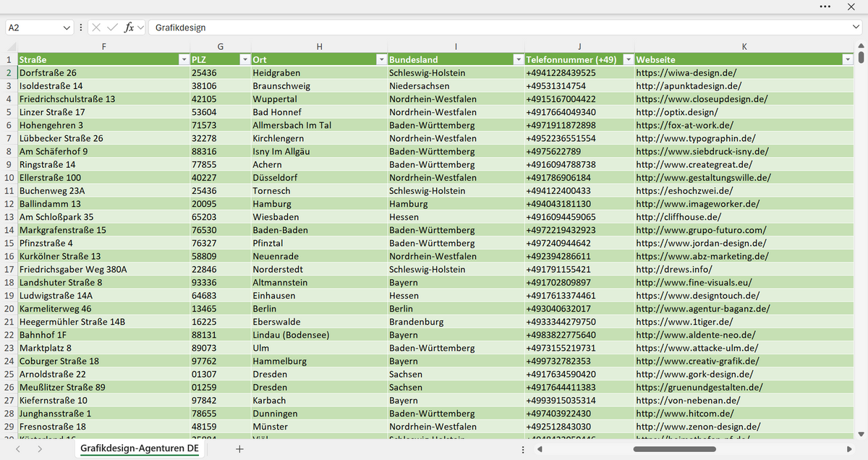This screenshot has width=868, height=460.
Task: Open Telefonnummer (+49) filter dropdown
Action: (x=628, y=59)
